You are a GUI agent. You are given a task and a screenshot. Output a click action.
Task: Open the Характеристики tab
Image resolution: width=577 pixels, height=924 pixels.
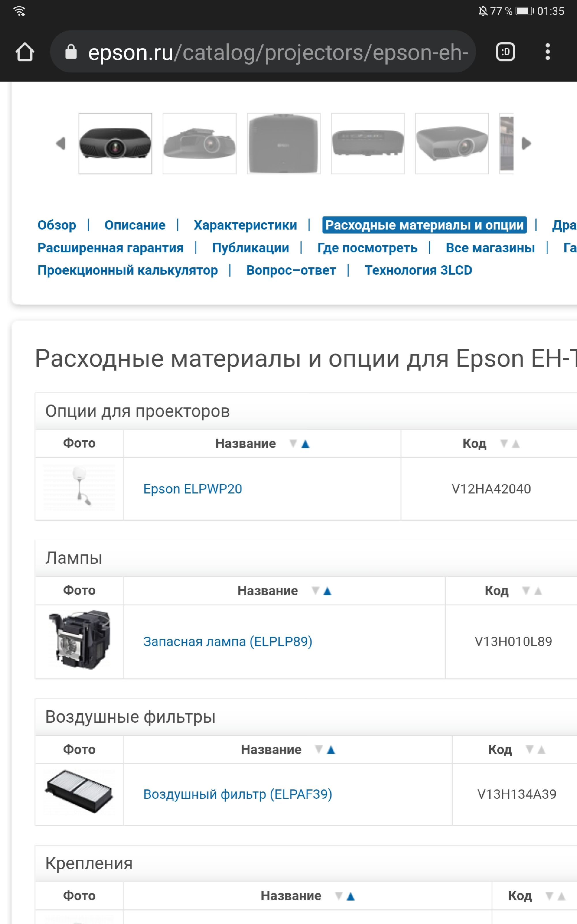point(245,225)
